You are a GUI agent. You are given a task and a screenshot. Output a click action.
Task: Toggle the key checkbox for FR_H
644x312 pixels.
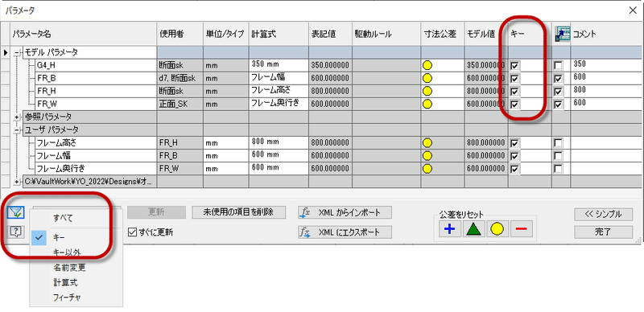(x=514, y=92)
